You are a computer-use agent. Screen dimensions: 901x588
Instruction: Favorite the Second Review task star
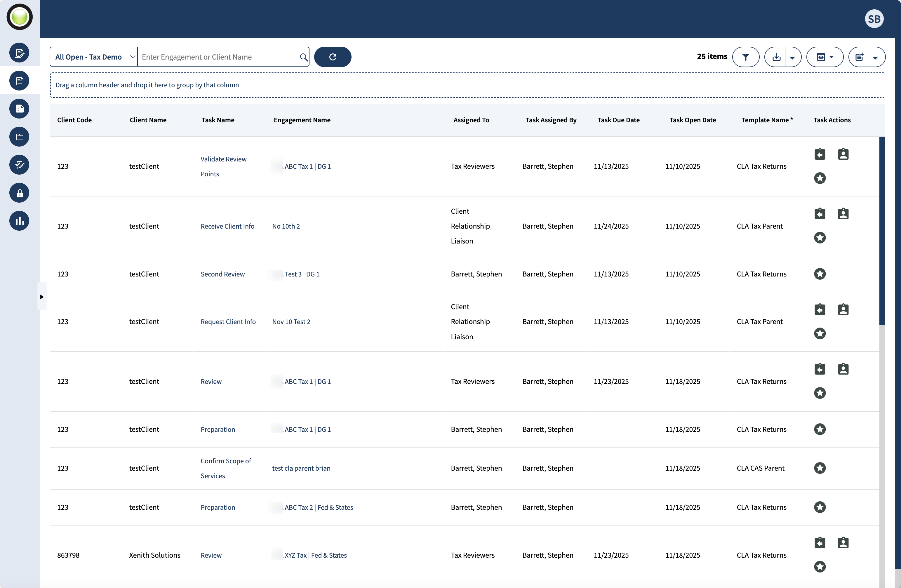pyautogui.click(x=820, y=274)
